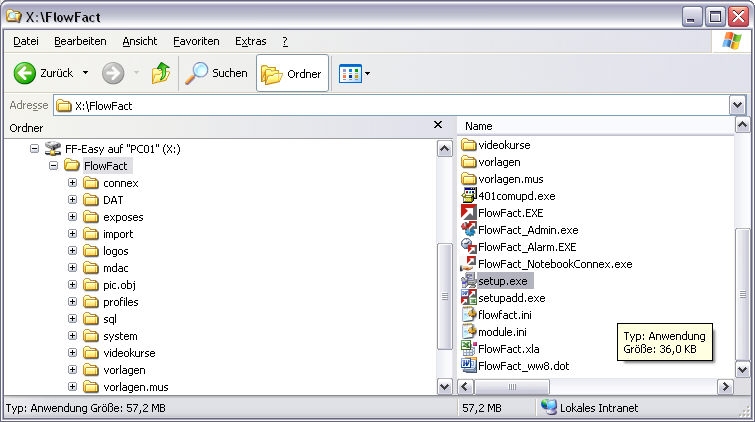Expand the sql folder in tree

point(72,318)
